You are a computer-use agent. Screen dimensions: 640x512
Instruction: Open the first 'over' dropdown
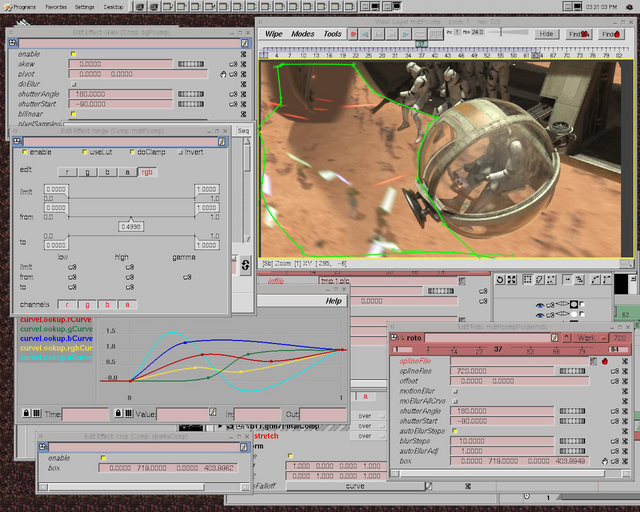(x=367, y=415)
